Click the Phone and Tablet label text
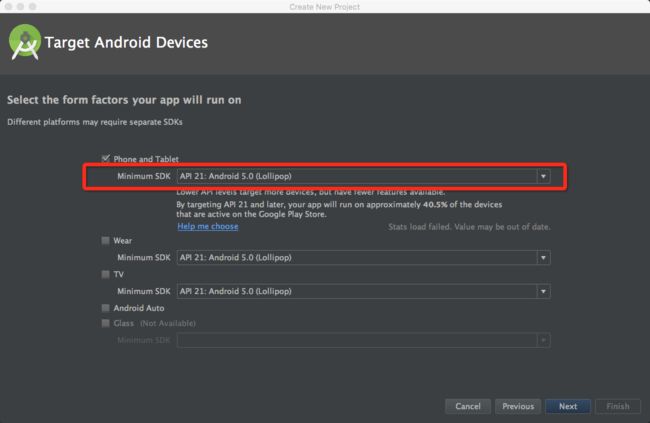The height and width of the screenshot is (423, 650). 146,159
